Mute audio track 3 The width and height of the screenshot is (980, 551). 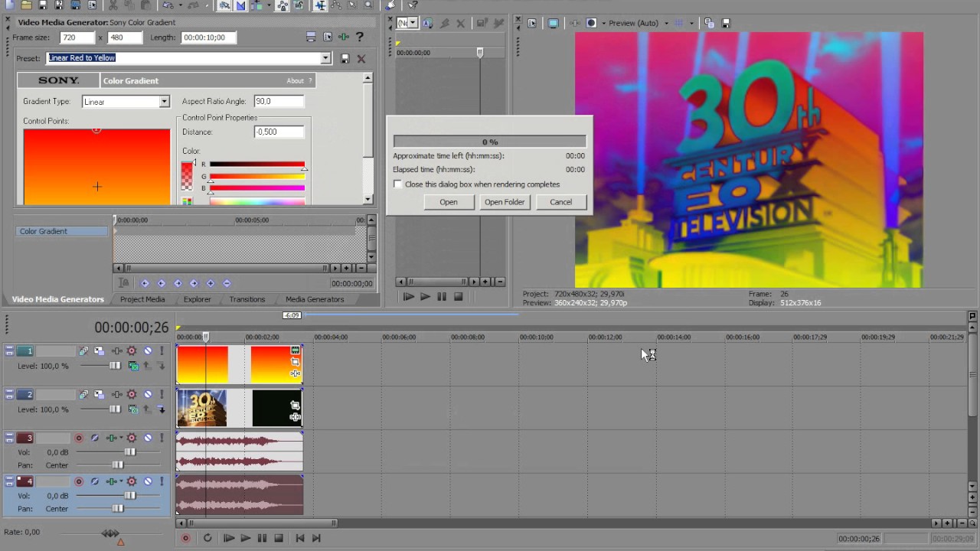click(x=148, y=439)
